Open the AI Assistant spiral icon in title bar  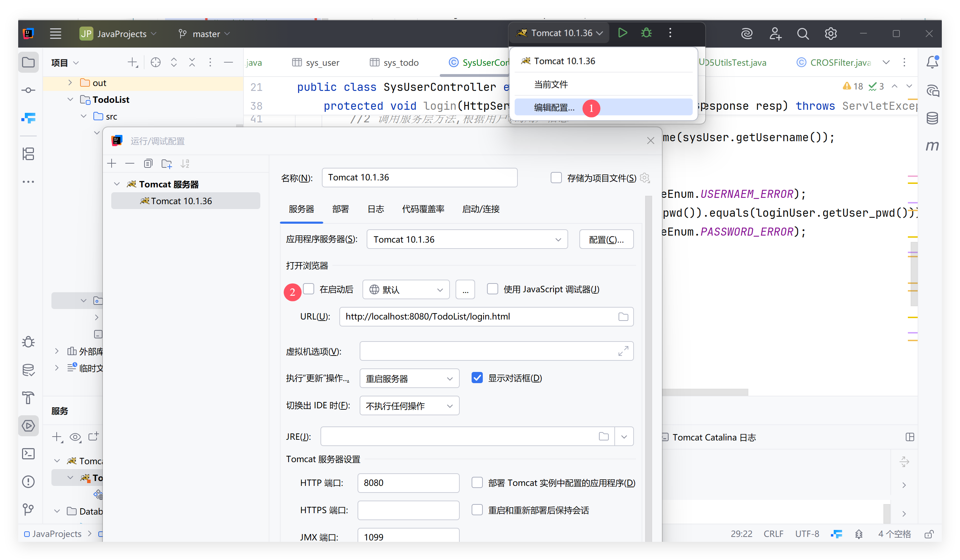[747, 34]
